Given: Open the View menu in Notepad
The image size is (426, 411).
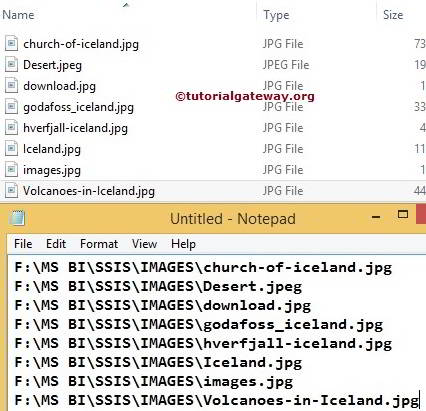Looking at the screenshot, I should (x=144, y=244).
